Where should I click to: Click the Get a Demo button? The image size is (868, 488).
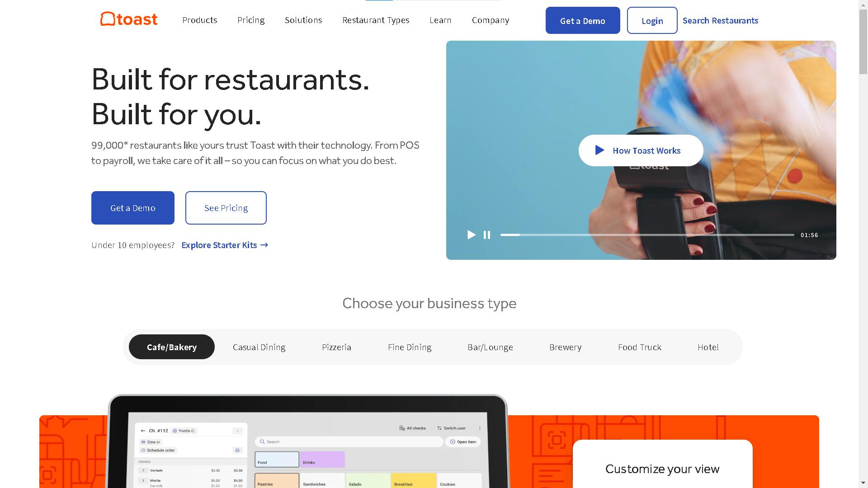582,20
